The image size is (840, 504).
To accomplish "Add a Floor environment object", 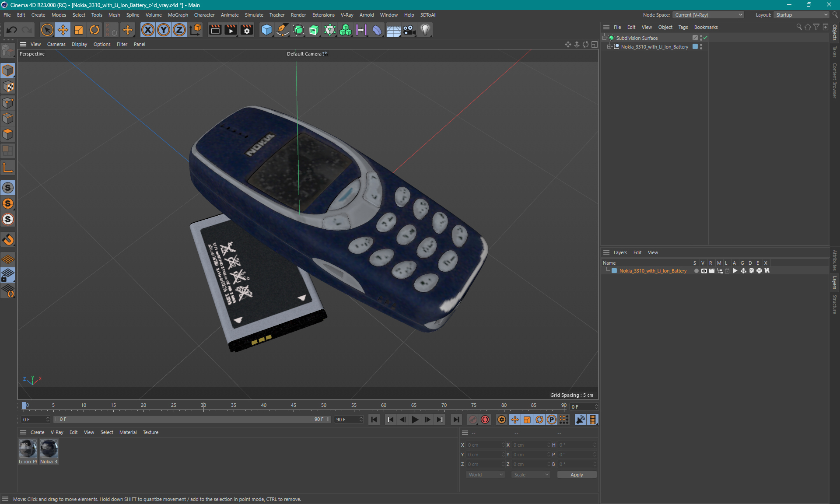I will tap(393, 30).
